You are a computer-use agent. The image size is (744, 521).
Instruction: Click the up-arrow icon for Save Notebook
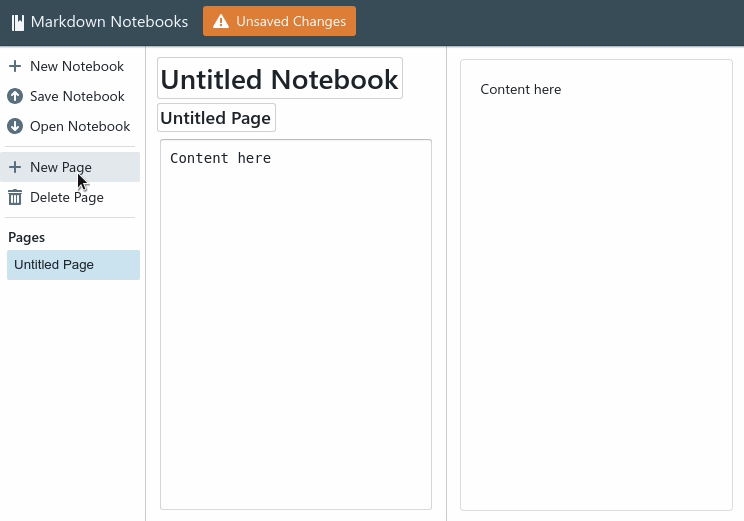pos(15,96)
